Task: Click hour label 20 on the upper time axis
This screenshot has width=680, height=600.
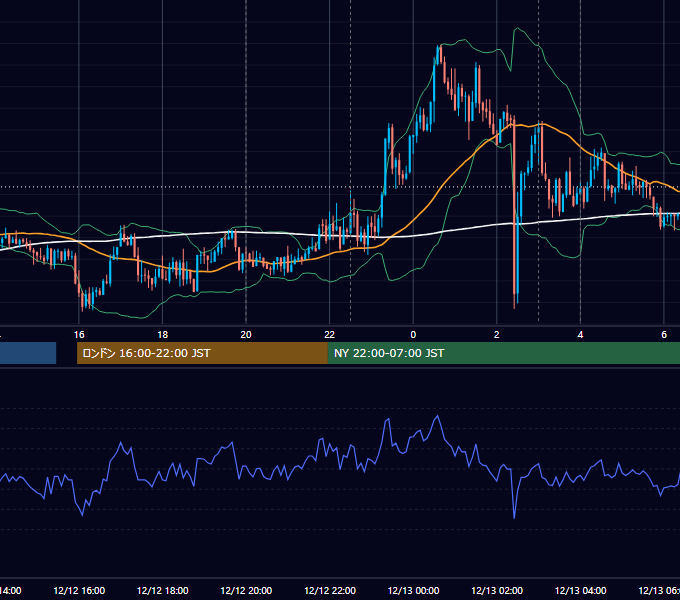Action: click(246, 335)
